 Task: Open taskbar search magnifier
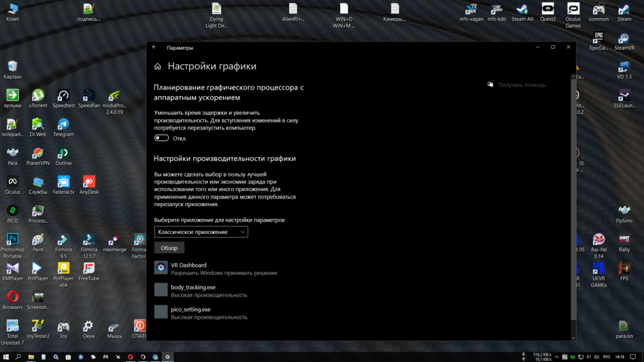pos(18,357)
